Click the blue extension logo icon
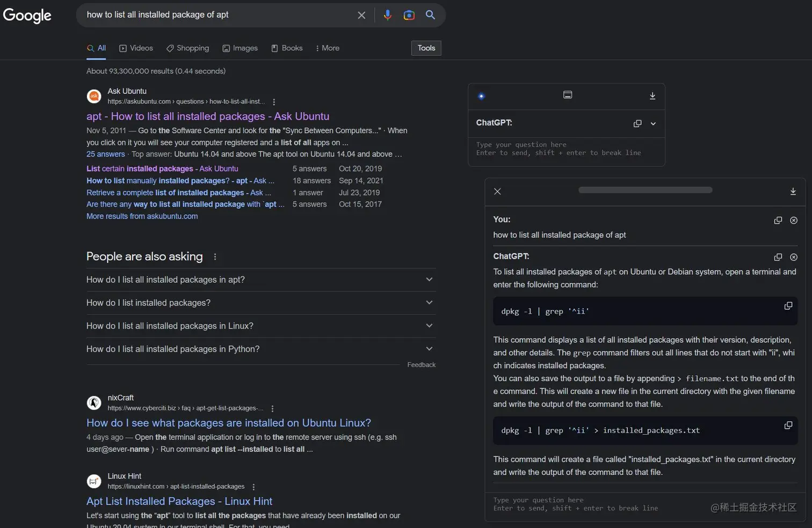 (481, 96)
